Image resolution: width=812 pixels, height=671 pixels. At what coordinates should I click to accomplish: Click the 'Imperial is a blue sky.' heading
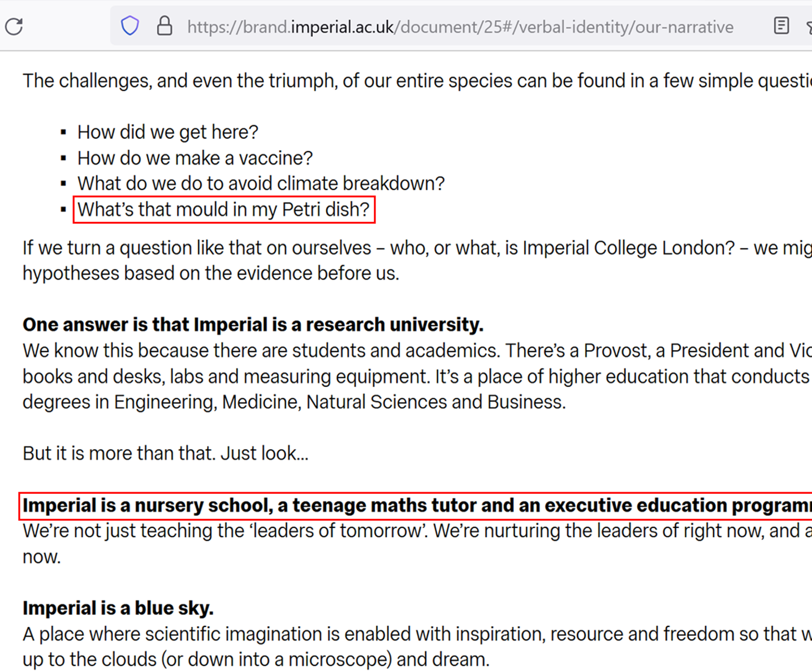pyautogui.click(x=118, y=608)
